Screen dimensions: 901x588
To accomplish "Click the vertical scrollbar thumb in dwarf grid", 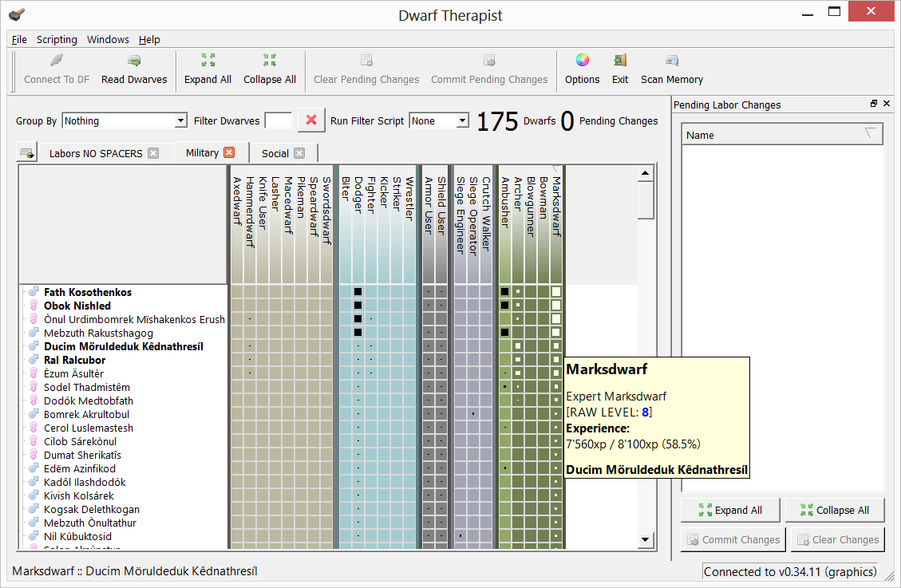I will 646,199.
